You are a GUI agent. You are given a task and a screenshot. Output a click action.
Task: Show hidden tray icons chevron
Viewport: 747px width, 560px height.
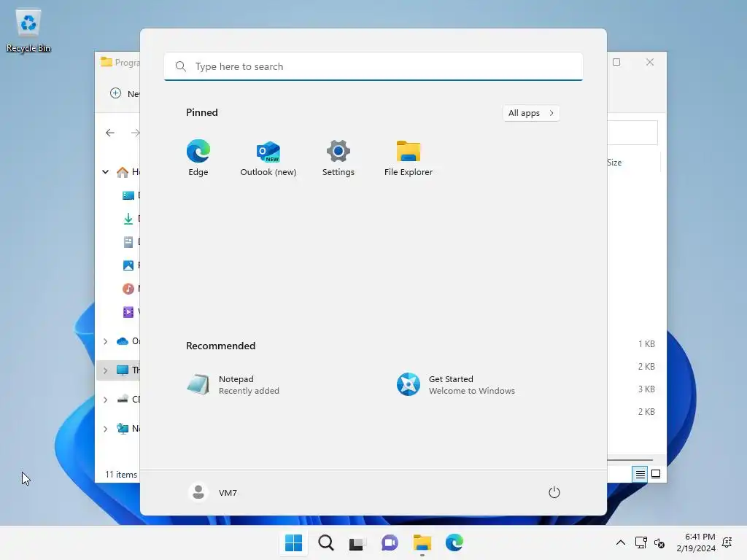(x=621, y=542)
